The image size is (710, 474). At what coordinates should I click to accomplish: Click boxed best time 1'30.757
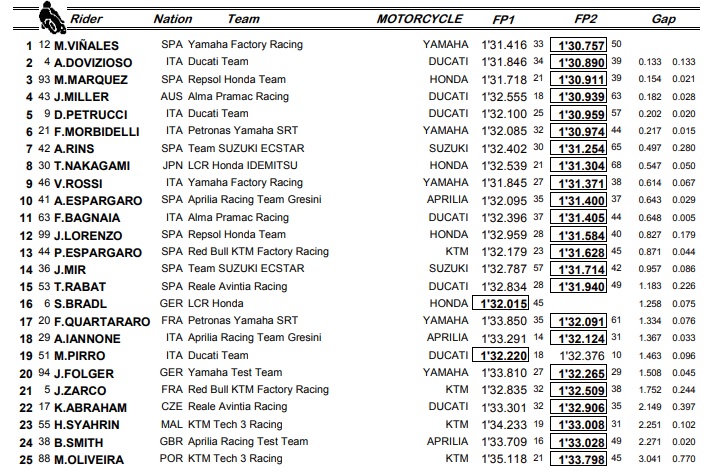coord(578,45)
